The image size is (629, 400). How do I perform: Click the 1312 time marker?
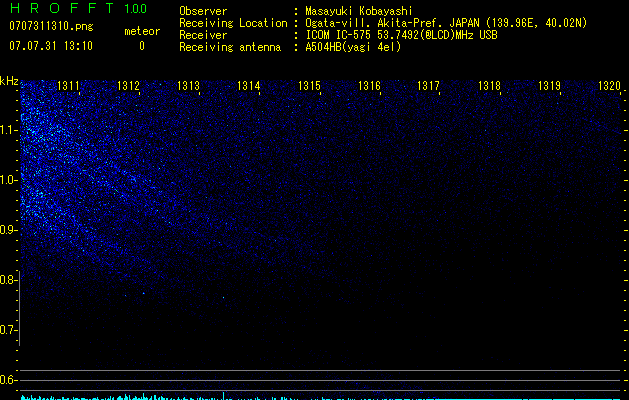[x=128, y=86]
